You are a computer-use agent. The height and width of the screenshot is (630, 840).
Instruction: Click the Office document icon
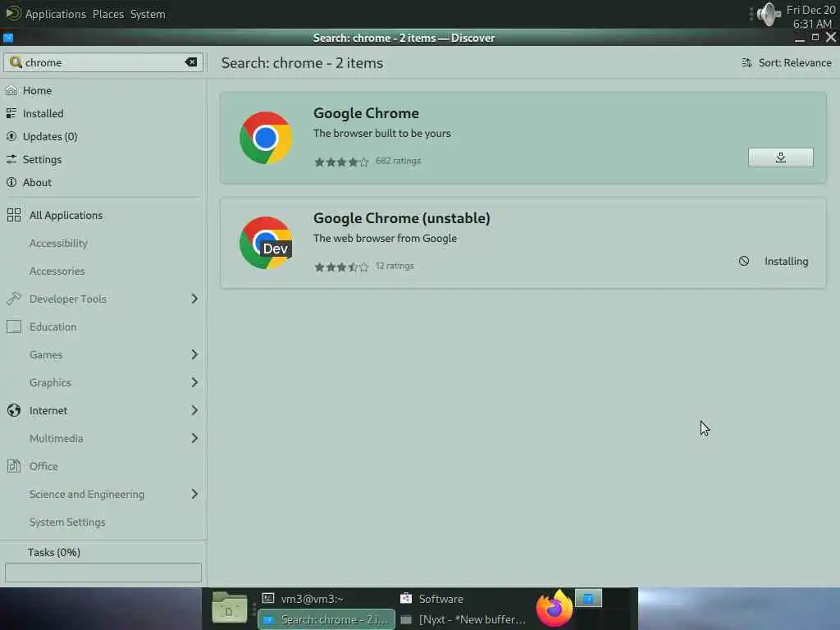[x=14, y=466]
